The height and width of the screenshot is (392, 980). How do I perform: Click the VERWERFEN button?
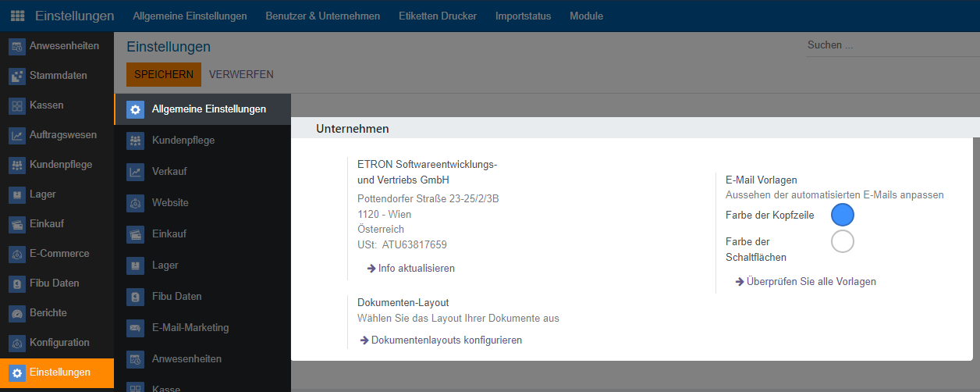tap(241, 74)
